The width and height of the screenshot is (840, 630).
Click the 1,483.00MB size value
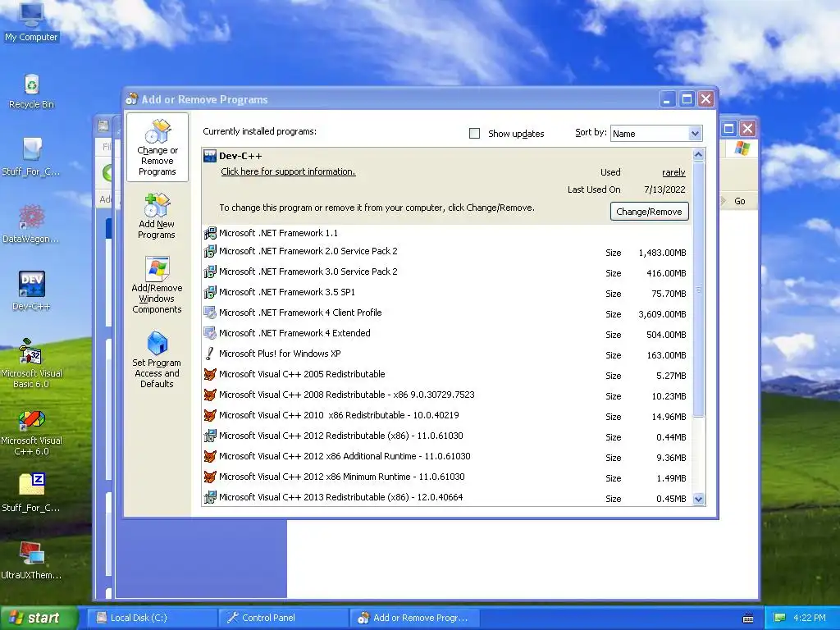coord(662,253)
